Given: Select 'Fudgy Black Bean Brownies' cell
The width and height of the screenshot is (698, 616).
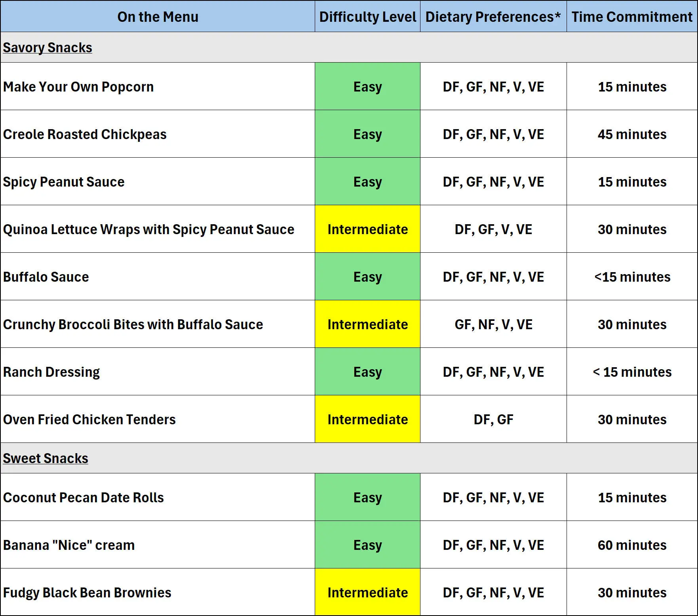Looking at the screenshot, I should [158, 592].
